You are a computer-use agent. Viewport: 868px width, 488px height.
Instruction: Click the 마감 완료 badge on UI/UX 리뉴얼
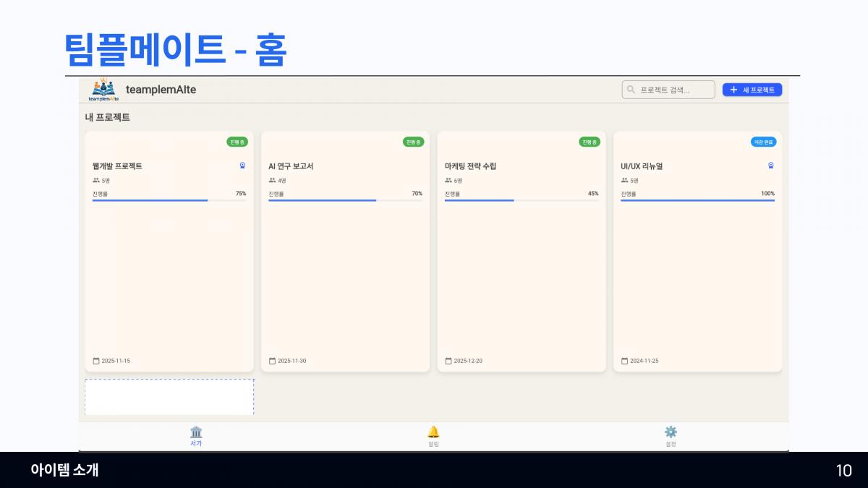coord(763,142)
